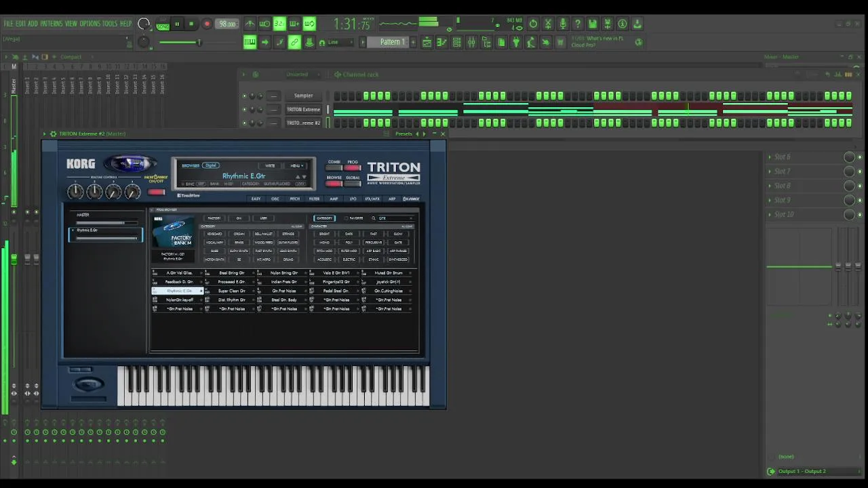Open the FILE menu
This screenshot has width=868, height=488.
pyautogui.click(x=9, y=24)
